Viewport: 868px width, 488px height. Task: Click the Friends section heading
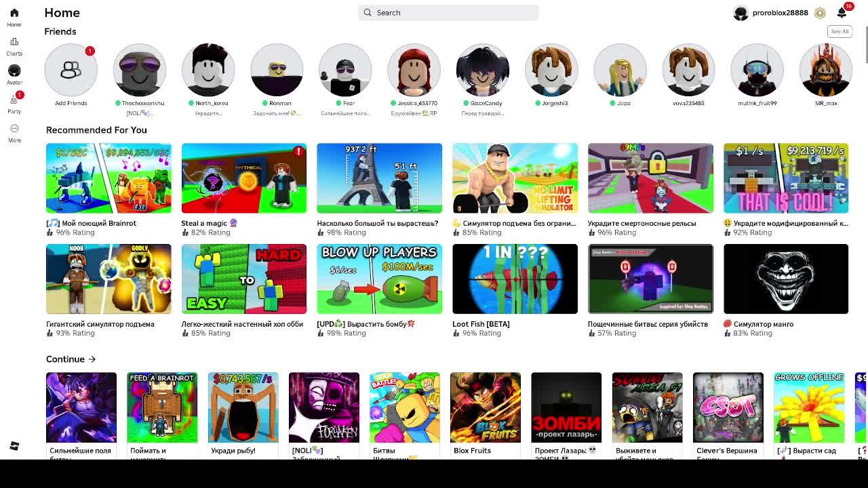(60, 32)
